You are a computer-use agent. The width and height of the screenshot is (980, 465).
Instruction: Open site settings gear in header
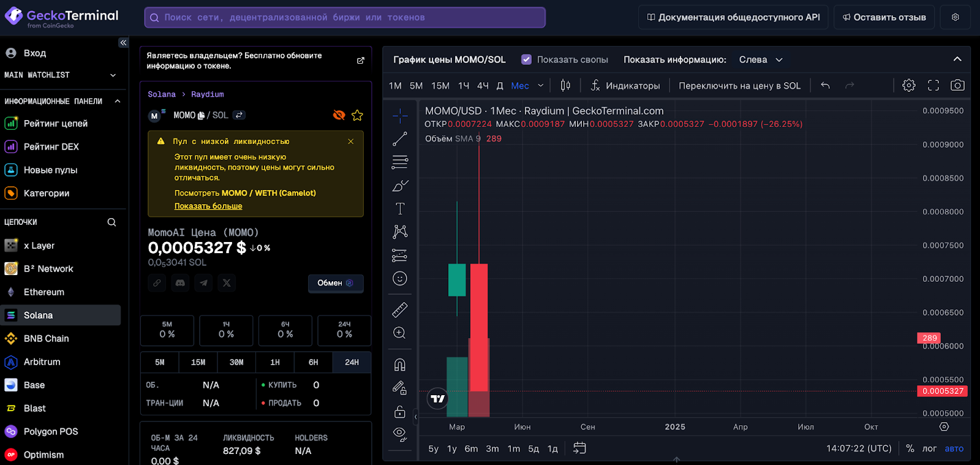956,17
